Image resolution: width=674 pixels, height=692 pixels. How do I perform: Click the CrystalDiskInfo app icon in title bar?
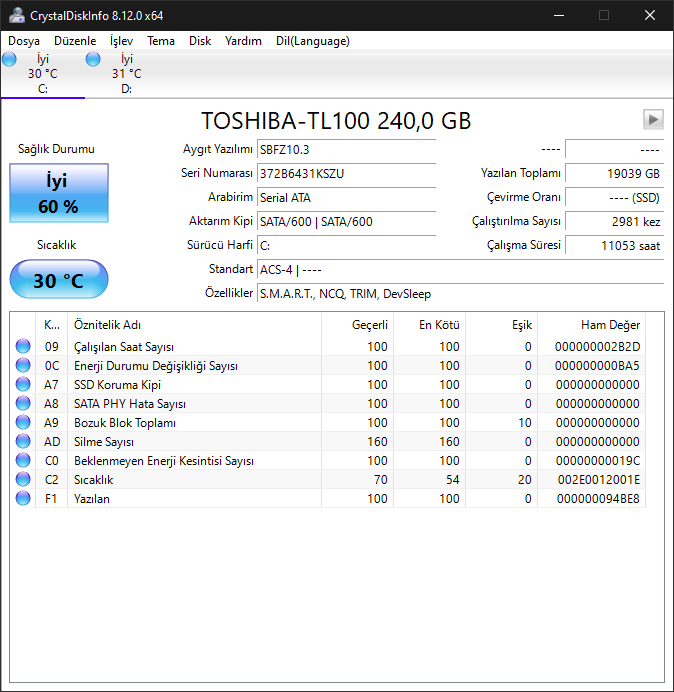coord(17,15)
